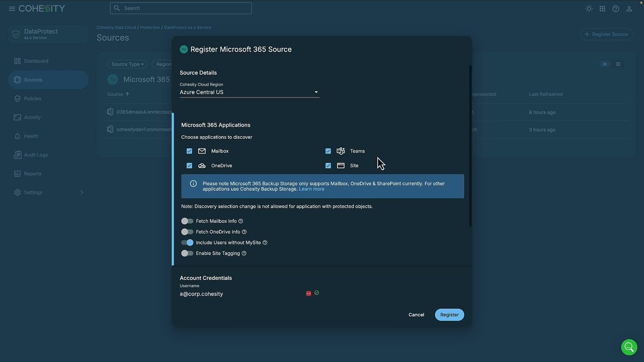This screenshot has height=362, width=644.
Task: Click Fetch OneDrive Info help icon
Action: pyautogui.click(x=244, y=232)
